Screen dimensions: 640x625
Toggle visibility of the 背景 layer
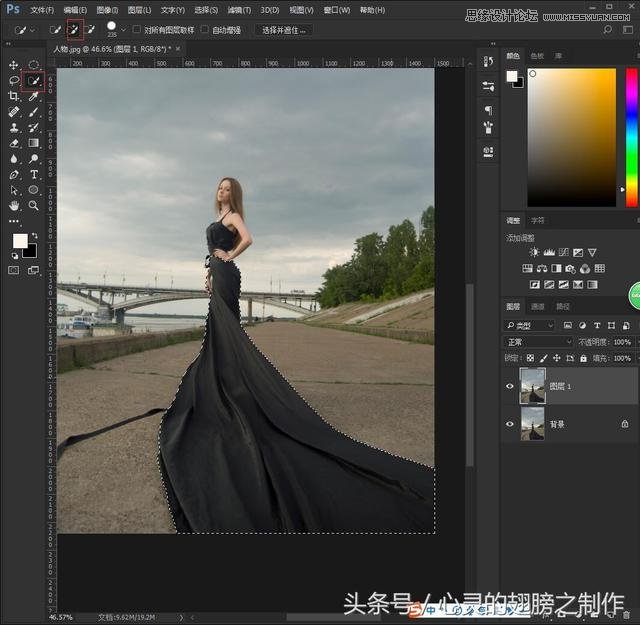tap(511, 424)
